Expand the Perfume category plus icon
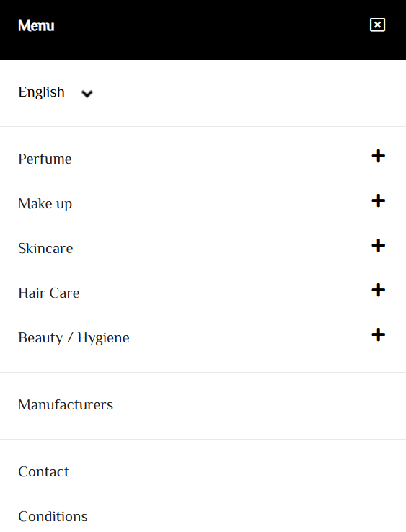406x532 pixels. tap(378, 156)
